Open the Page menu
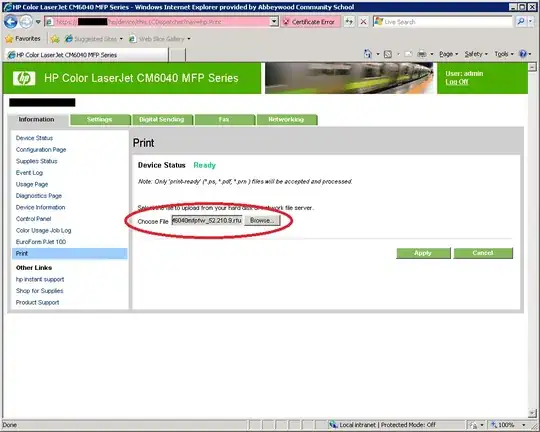The height and width of the screenshot is (432, 540). 448,54
